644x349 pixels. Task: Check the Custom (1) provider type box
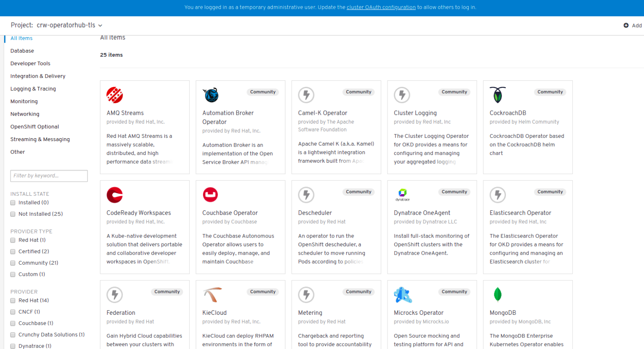click(13, 274)
